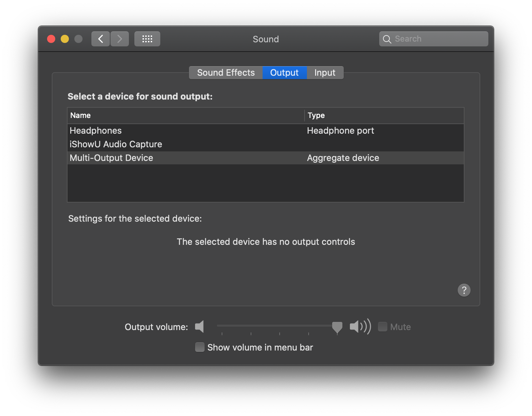Select the Headphones output device

click(95, 131)
